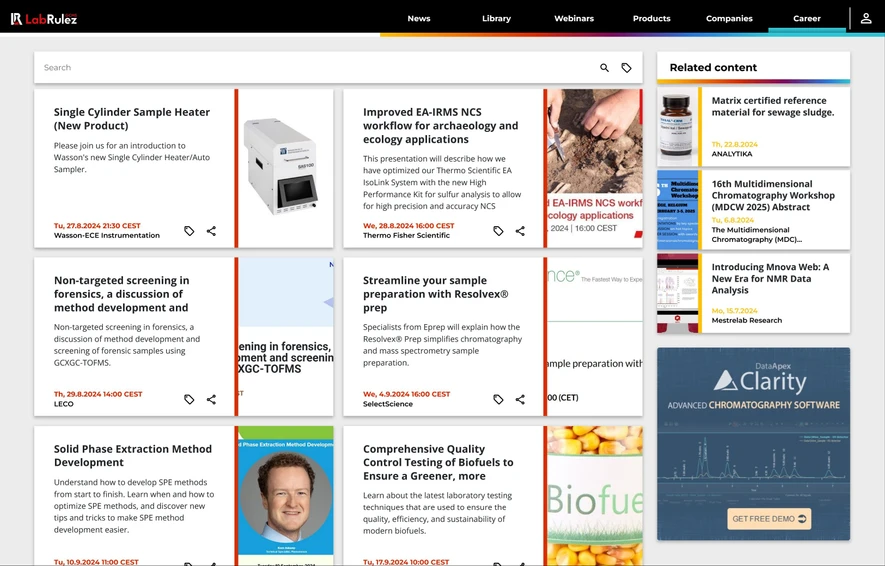Open Matrix certified reference material article
The width and height of the screenshot is (885, 566).
(x=773, y=106)
